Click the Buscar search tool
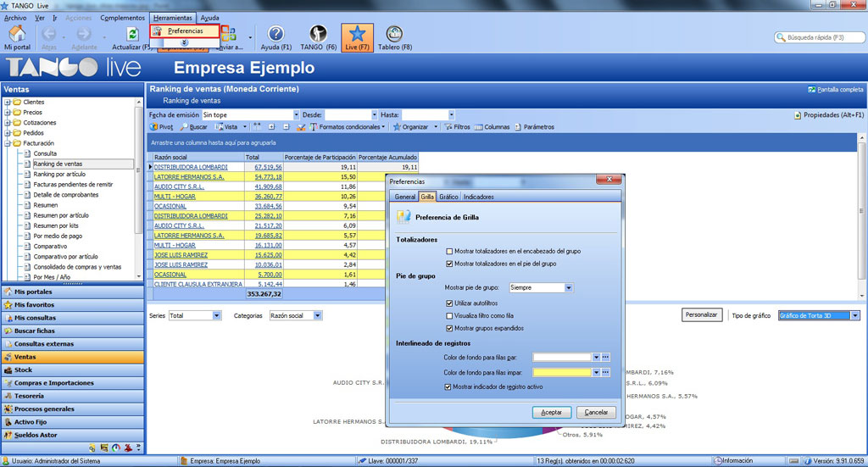Image resolution: width=868 pixels, height=467 pixels. tap(194, 127)
